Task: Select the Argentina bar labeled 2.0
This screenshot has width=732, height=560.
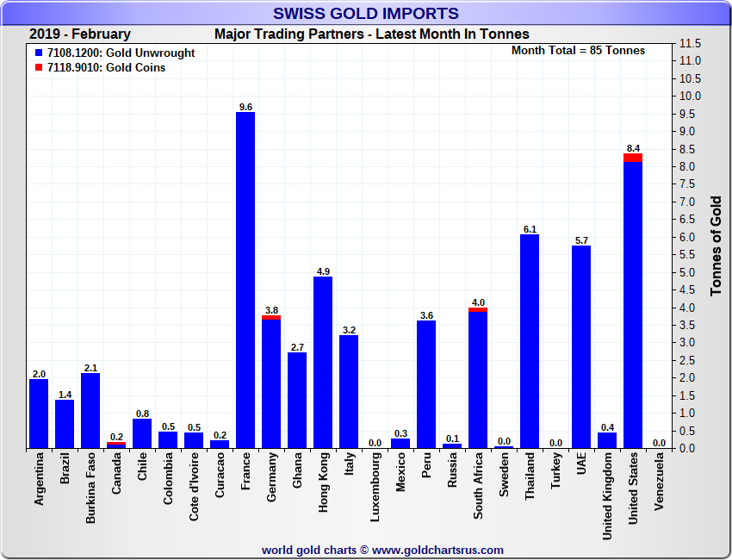Action: click(39, 413)
